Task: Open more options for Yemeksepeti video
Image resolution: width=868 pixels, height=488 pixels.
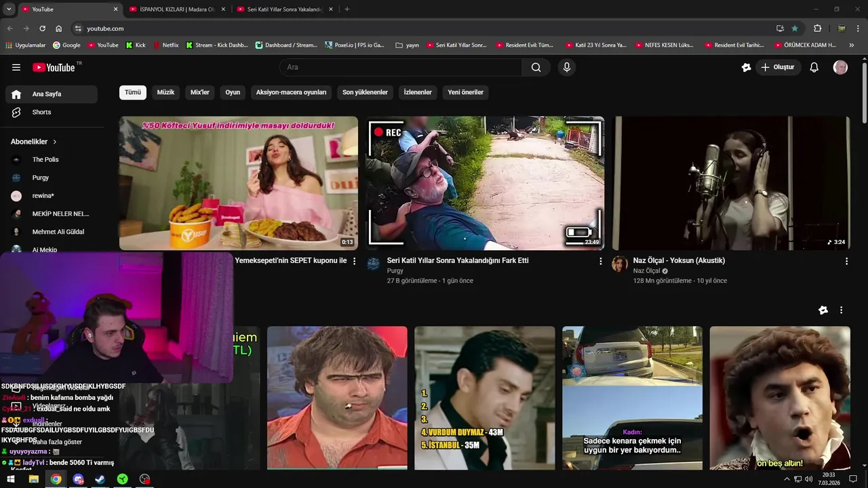Action: [x=354, y=261]
